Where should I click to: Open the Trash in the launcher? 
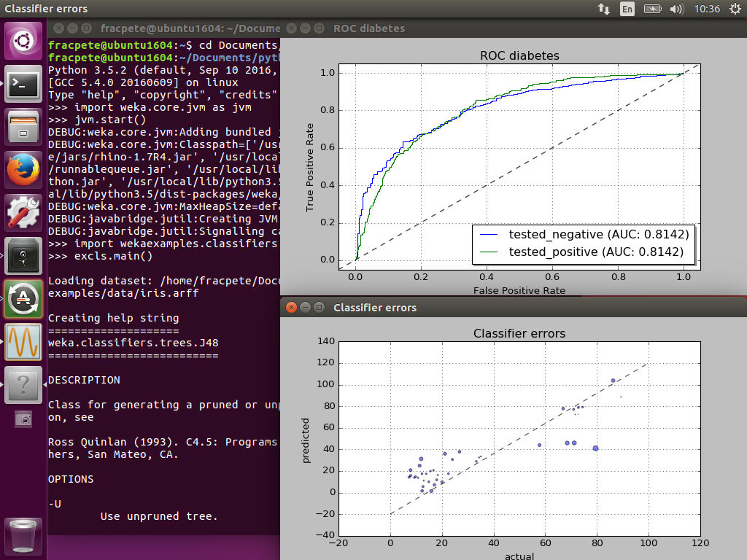click(24, 536)
